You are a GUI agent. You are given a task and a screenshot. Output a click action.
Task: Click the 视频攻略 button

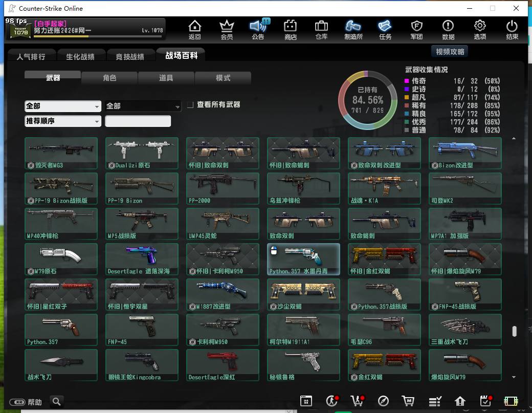450,52
